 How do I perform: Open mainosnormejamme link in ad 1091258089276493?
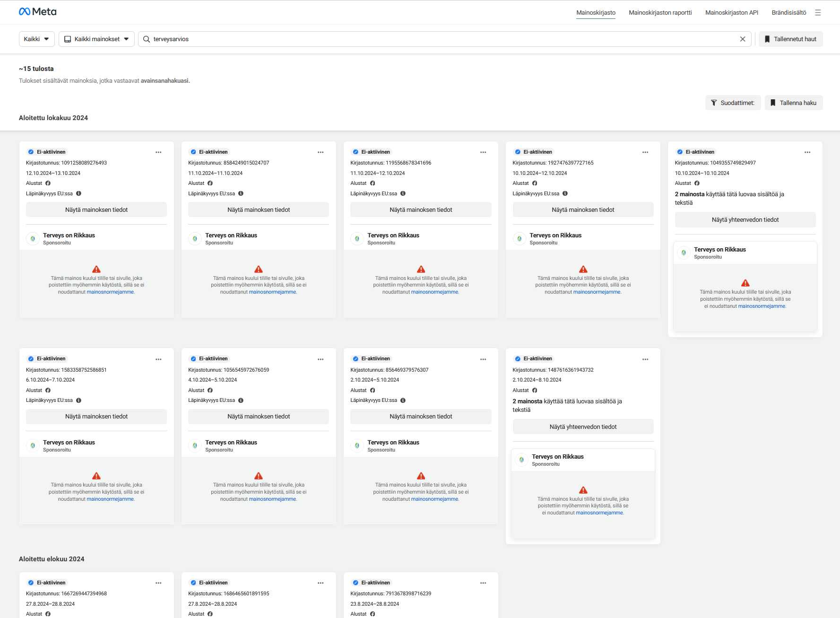pos(110,292)
